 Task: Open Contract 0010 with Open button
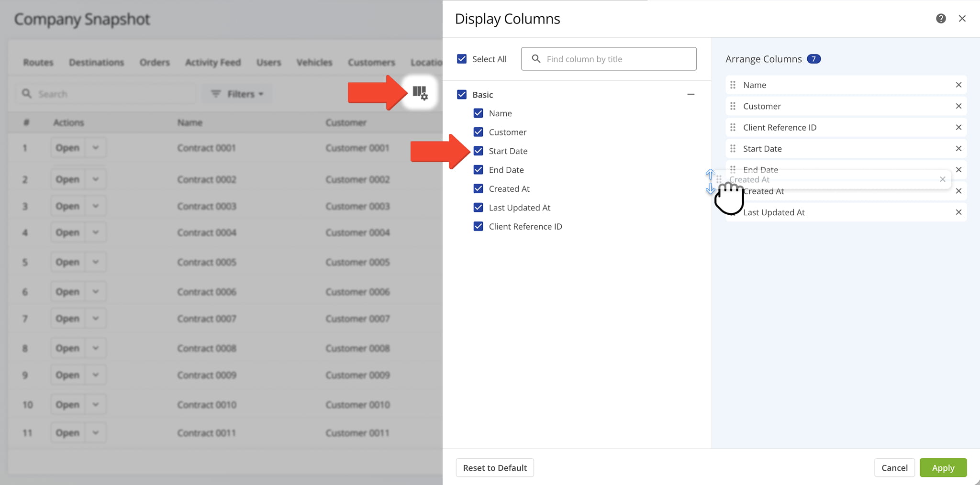click(x=67, y=405)
